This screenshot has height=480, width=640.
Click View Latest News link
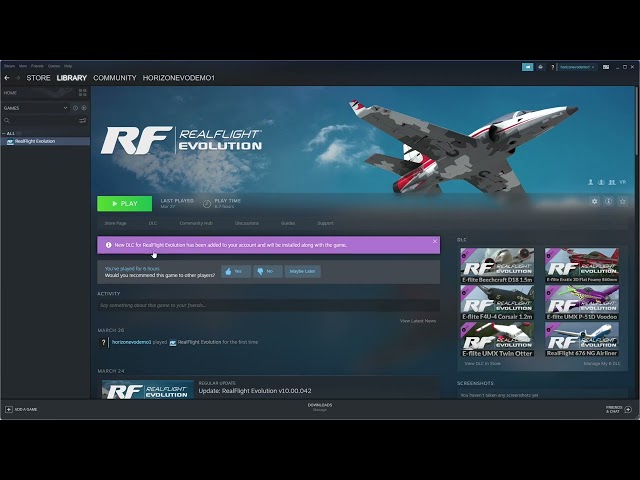point(418,321)
